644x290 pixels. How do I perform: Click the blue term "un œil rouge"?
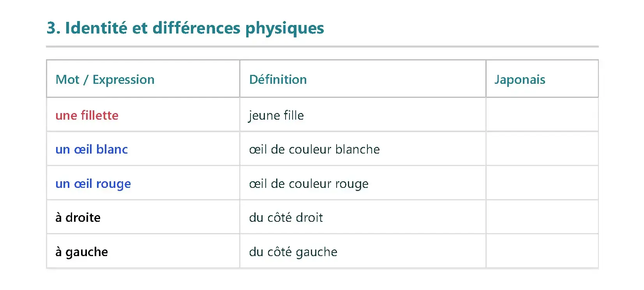click(93, 184)
